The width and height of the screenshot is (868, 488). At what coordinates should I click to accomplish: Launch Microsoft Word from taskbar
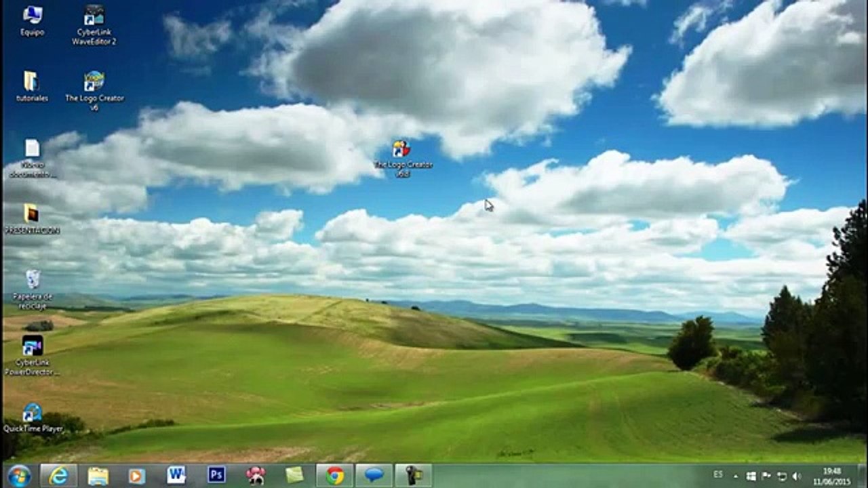[176, 475]
